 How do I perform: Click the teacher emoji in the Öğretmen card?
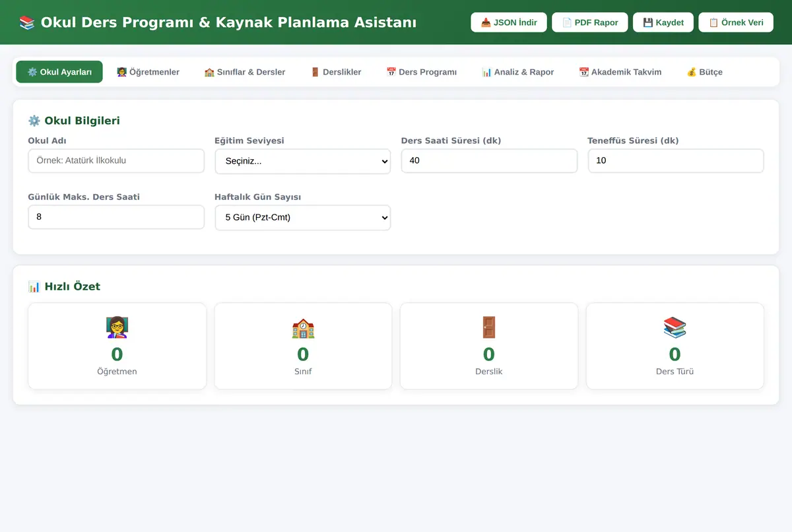point(117,327)
